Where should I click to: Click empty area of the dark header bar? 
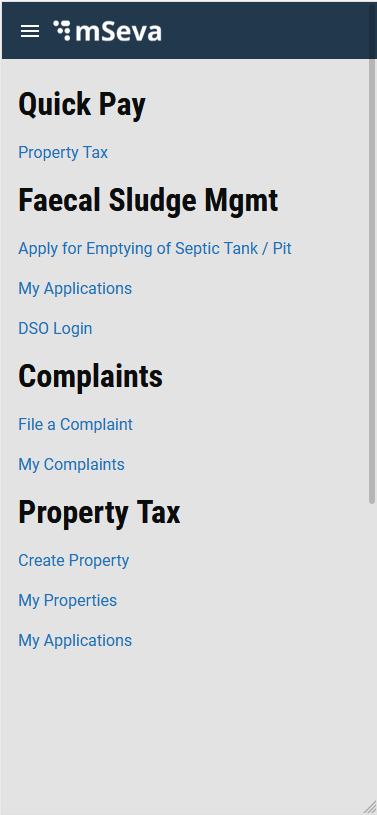point(265,32)
